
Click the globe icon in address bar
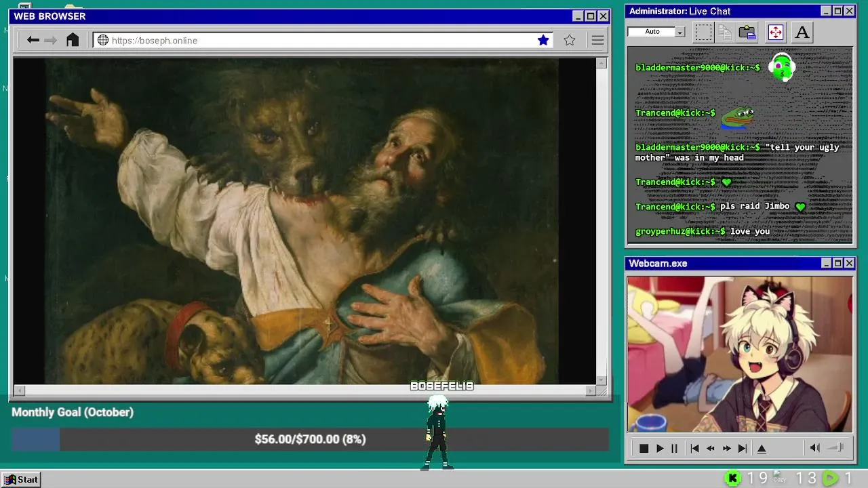pyautogui.click(x=102, y=40)
